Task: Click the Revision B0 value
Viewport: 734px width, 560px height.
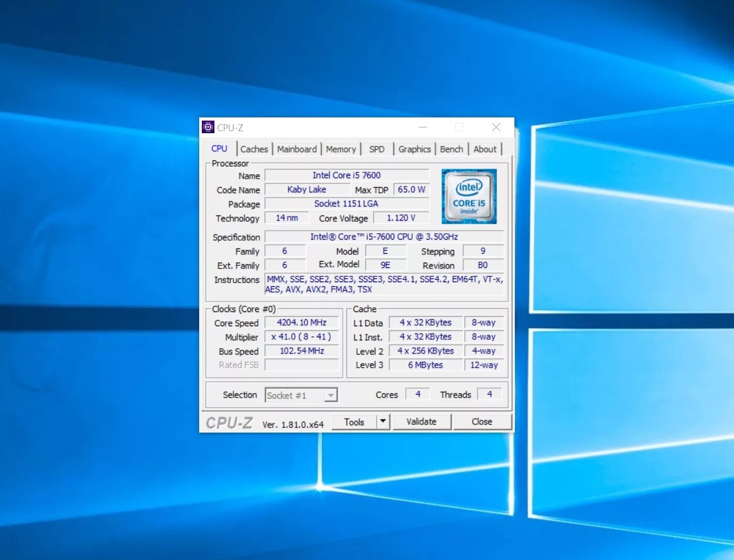Action: [483, 265]
